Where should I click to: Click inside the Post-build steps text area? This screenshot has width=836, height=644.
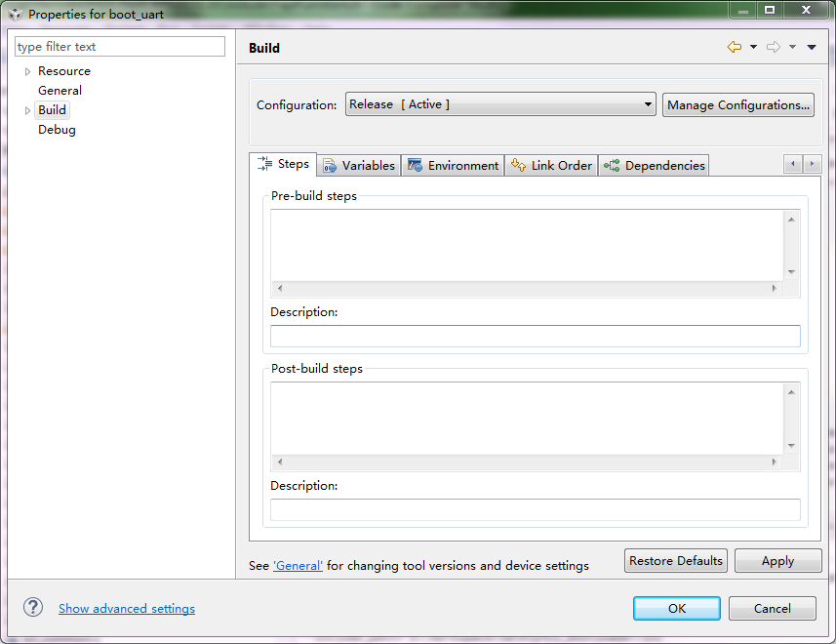pyautogui.click(x=527, y=419)
